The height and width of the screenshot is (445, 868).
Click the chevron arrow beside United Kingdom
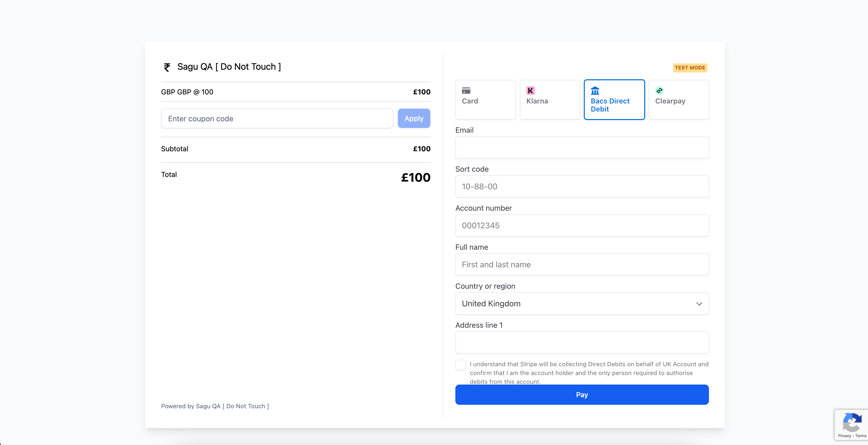699,304
